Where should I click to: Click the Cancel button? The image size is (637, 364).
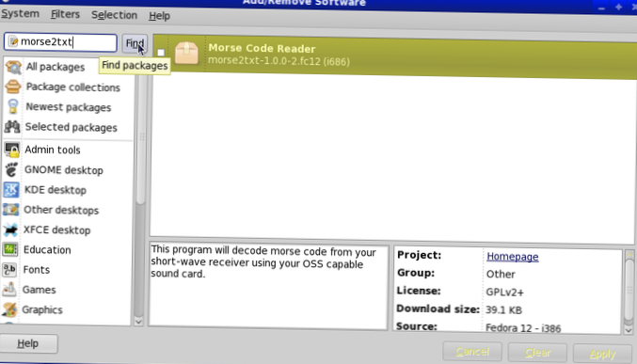pos(472,352)
